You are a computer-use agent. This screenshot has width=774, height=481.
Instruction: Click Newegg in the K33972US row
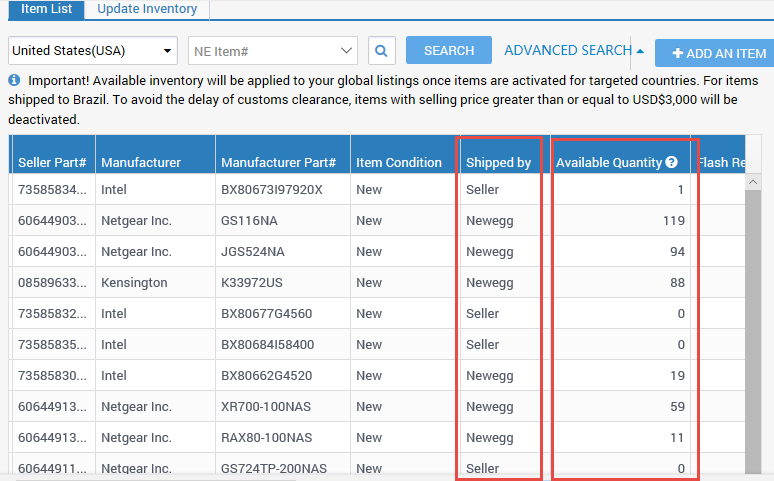pyautogui.click(x=490, y=283)
